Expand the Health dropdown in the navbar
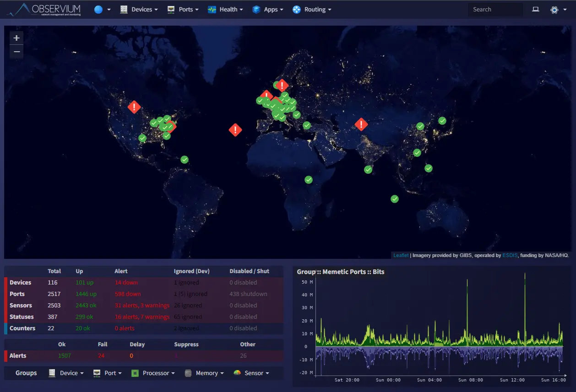The height and width of the screenshot is (392, 576). click(225, 9)
